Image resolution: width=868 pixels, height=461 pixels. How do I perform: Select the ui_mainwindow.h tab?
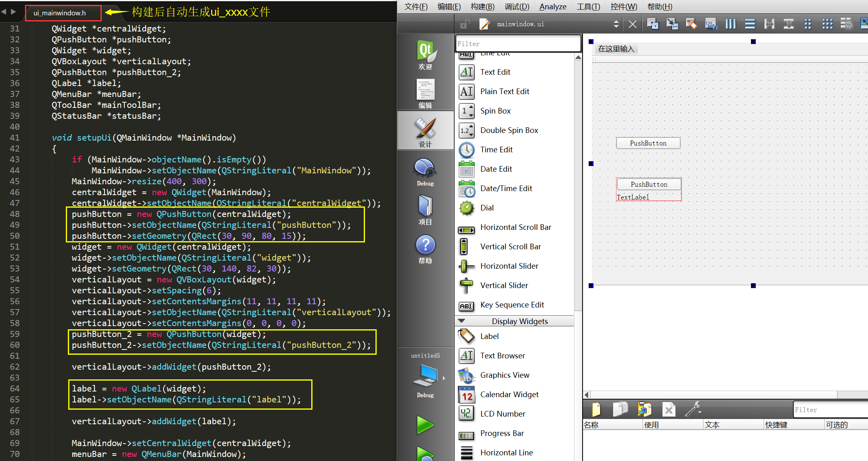[x=63, y=13]
